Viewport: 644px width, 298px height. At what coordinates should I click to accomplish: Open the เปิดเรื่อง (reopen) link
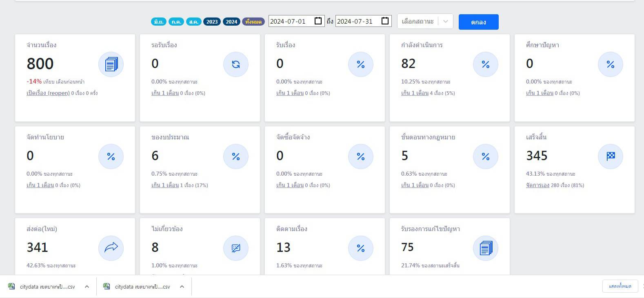coord(48,93)
